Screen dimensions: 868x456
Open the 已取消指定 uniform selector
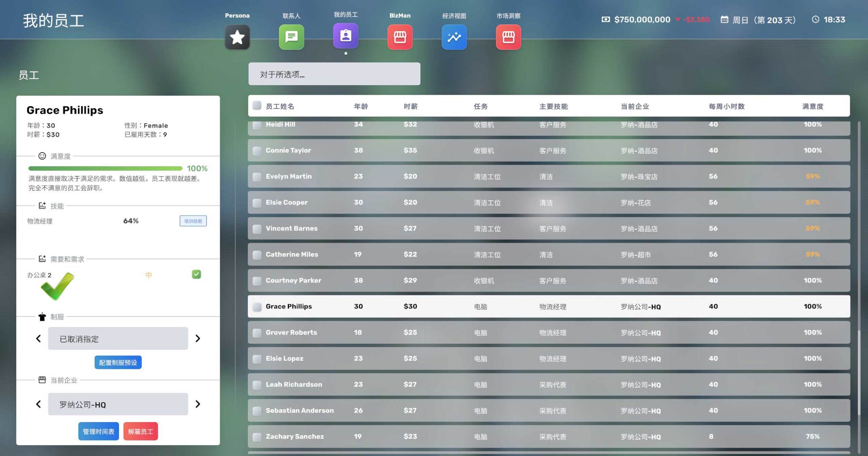coord(118,338)
